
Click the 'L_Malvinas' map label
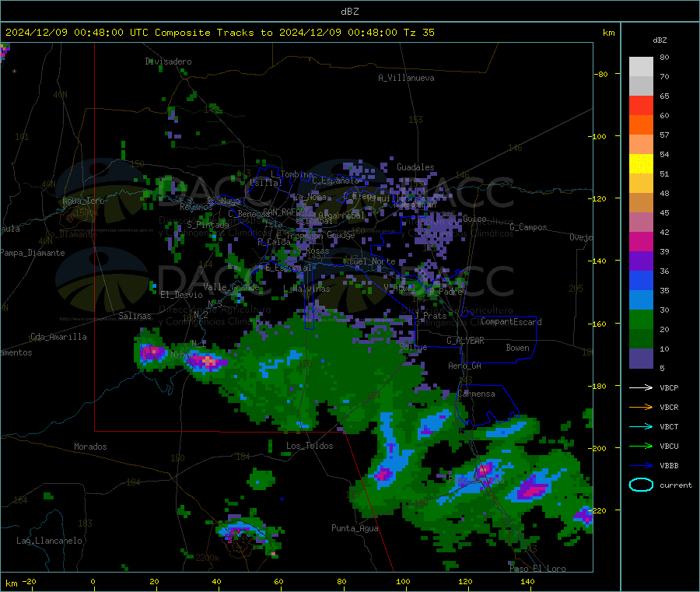[x=306, y=289]
